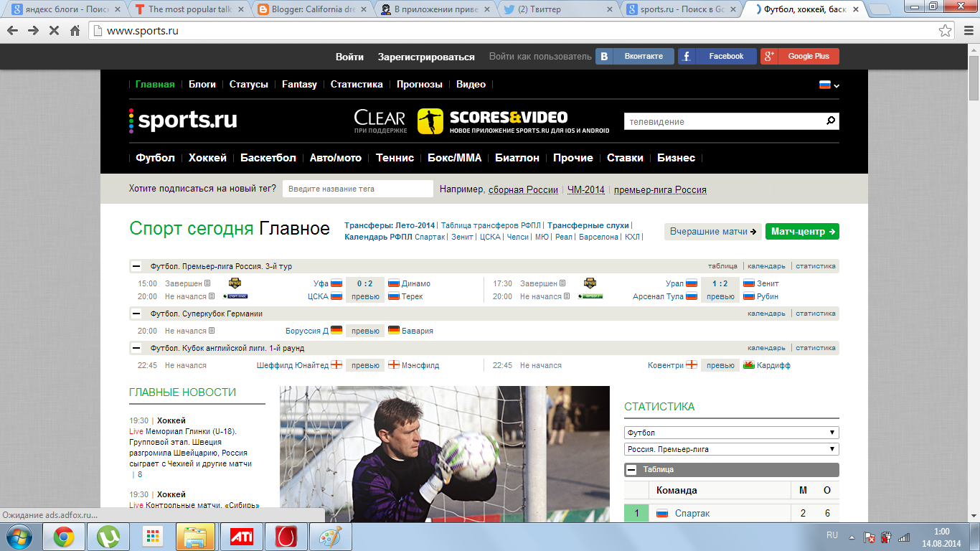This screenshot has width=980, height=551.
Task: Click the 1 : 2 score of Урал–Зенит
Action: [x=720, y=283]
